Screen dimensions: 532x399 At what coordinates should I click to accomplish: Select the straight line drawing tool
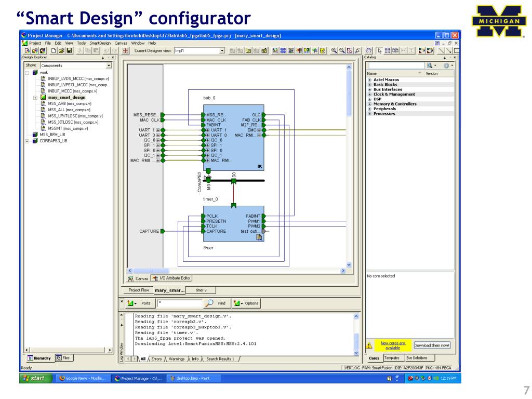point(442,50)
